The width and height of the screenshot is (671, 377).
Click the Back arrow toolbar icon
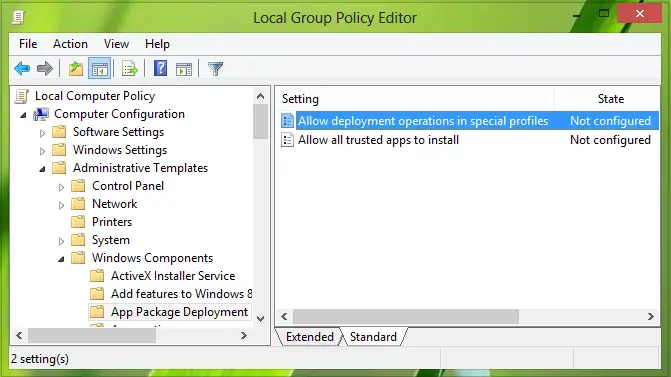[22, 68]
